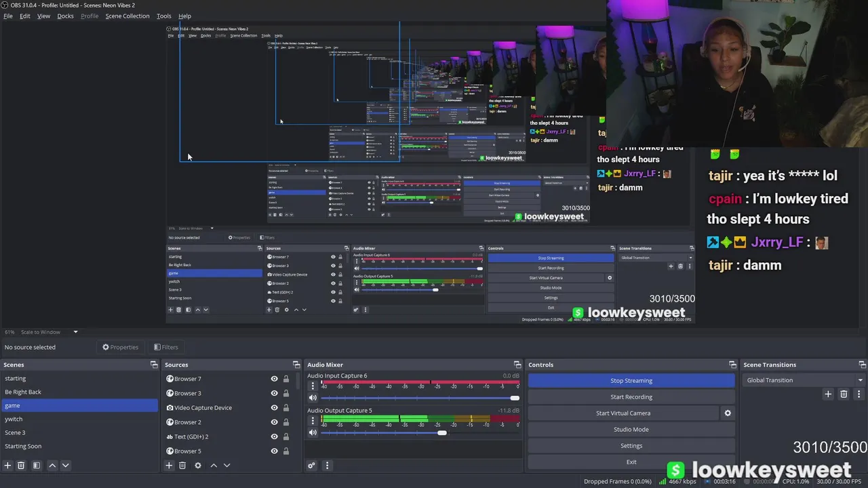Click the Exit button
868x488 pixels.
click(x=631, y=462)
